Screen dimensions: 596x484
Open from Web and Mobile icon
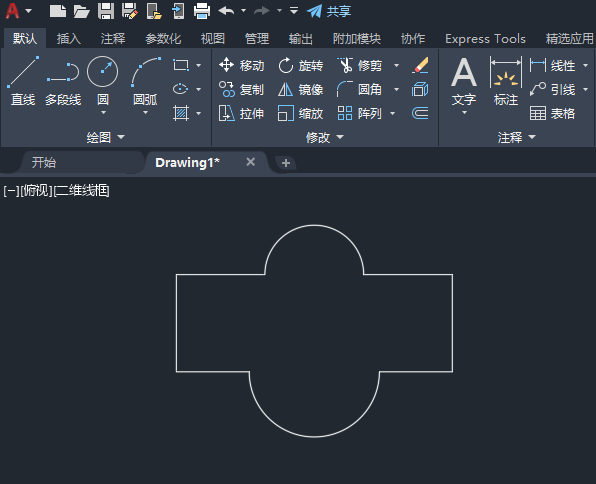click(154, 11)
